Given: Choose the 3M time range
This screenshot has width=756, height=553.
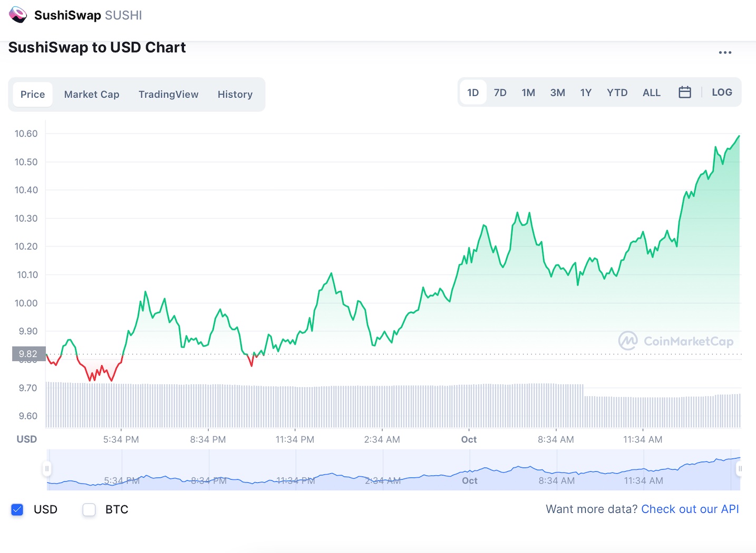Looking at the screenshot, I should (557, 93).
